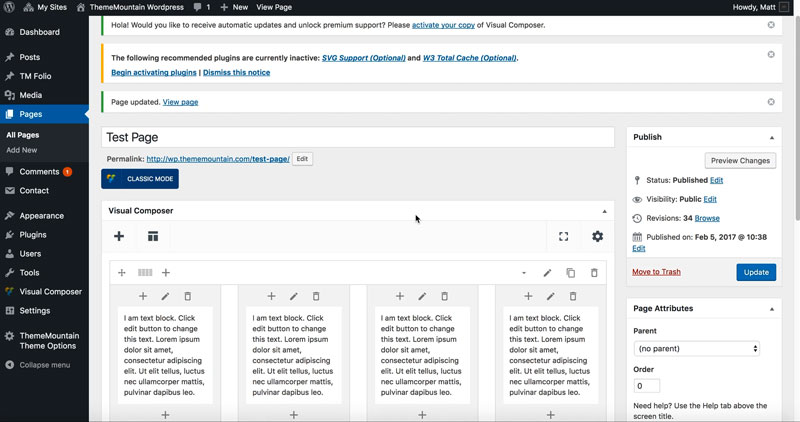Screen dimensions: 800x422
Task: Collapse the admin sidebar menu
Action: [44, 365]
